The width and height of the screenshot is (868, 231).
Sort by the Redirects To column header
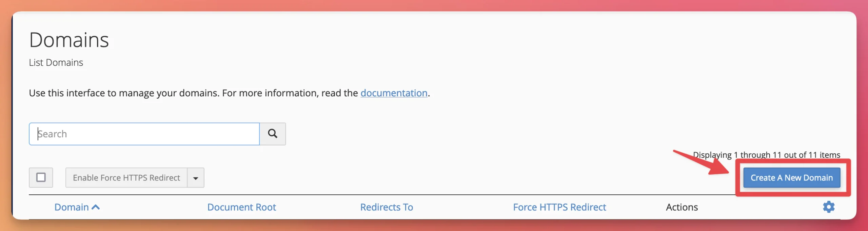[387, 207]
